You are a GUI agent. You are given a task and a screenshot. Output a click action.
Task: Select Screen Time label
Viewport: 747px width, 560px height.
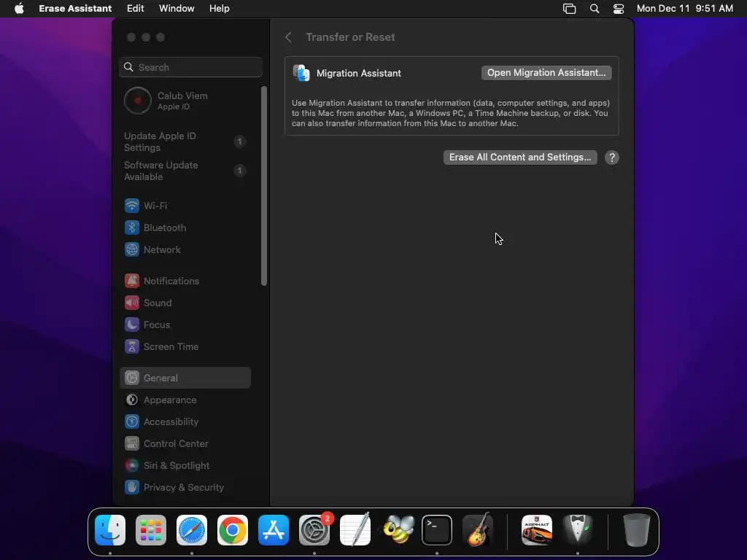[x=171, y=346]
